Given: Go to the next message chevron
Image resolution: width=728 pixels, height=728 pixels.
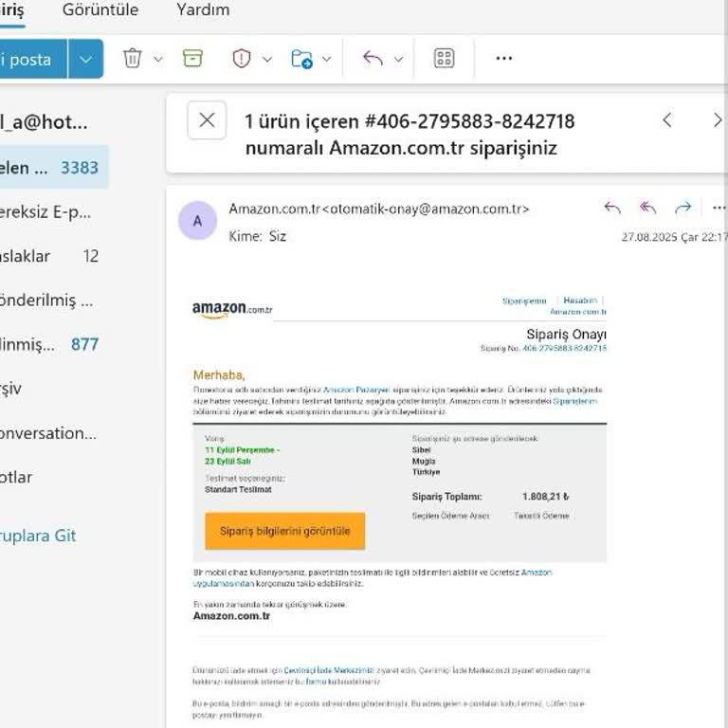Looking at the screenshot, I should click(x=718, y=120).
